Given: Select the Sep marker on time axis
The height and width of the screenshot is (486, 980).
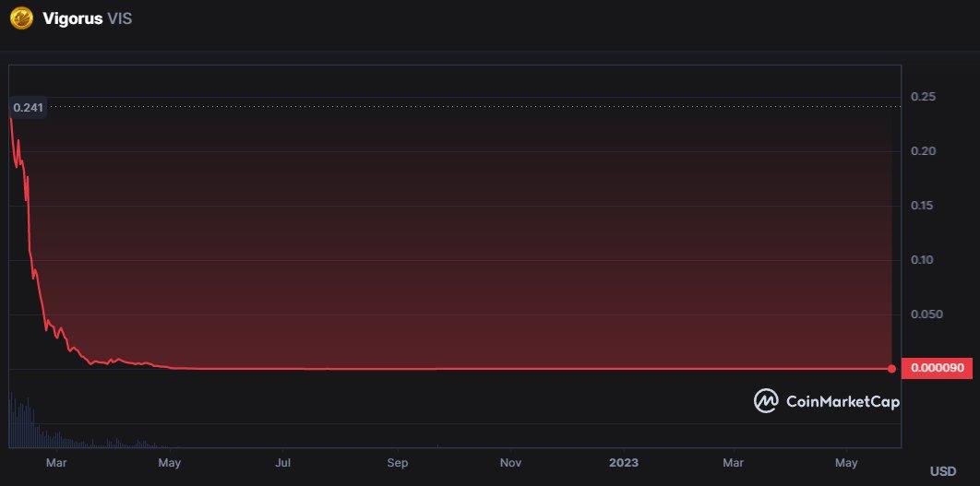Looking at the screenshot, I should (x=398, y=461).
